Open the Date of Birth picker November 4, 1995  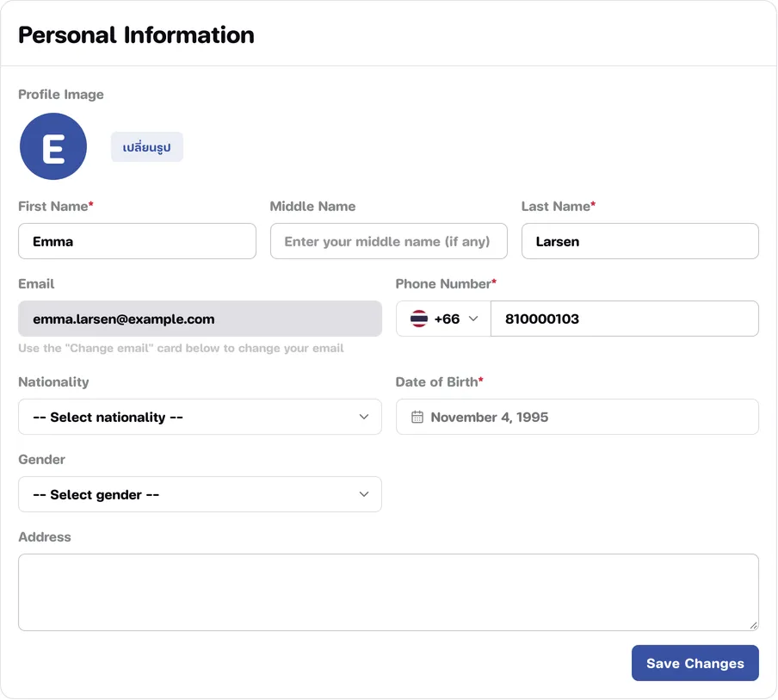tap(577, 417)
